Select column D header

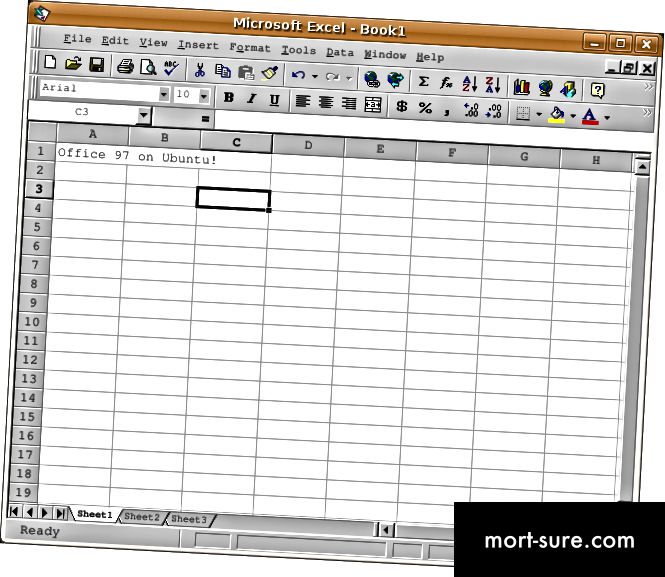pyautogui.click(x=308, y=145)
